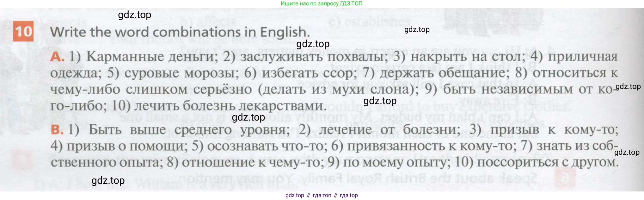
Task: Click 'гдз top' in the purple footer text
Action: [349, 195]
